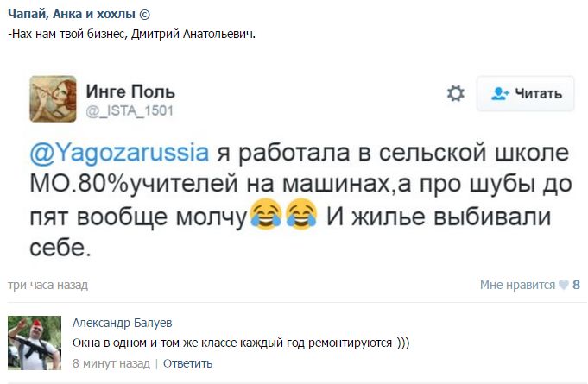Click the 8 минут назад comment timestamp
This screenshot has width=588, height=384.
(x=111, y=363)
